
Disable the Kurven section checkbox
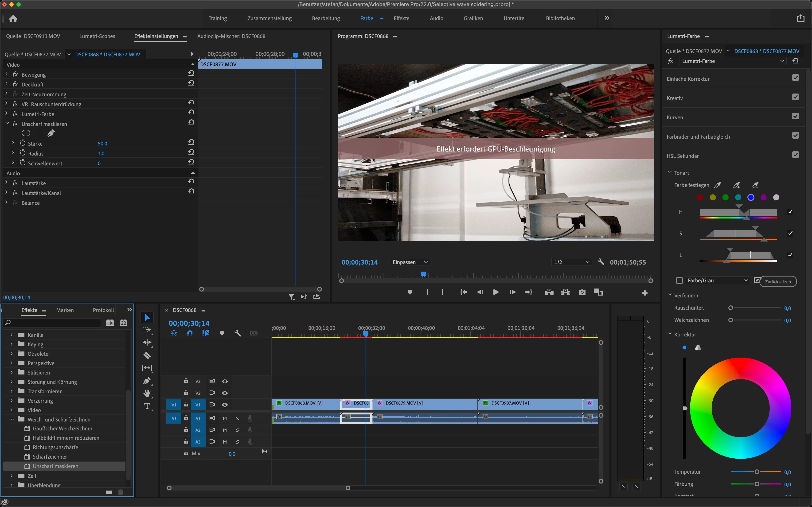(x=795, y=116)
